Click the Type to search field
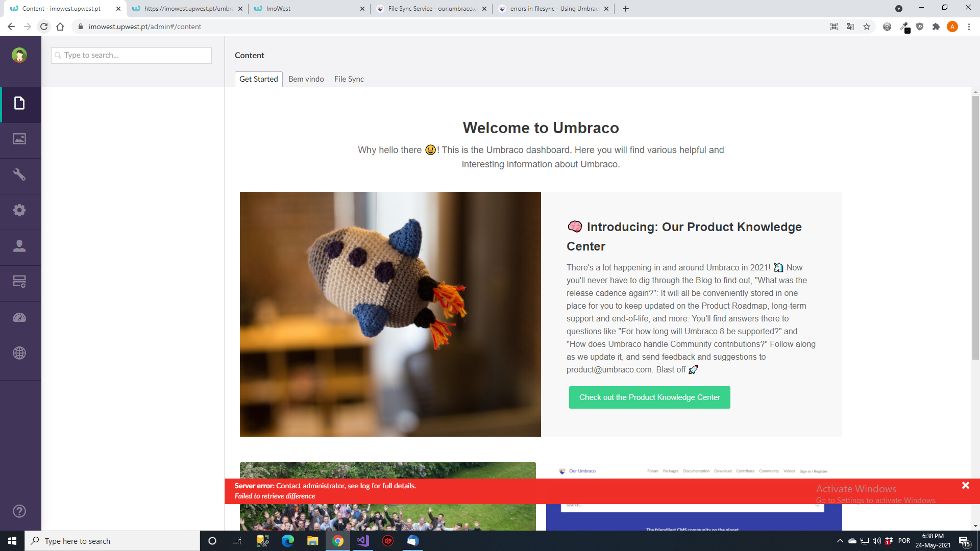The width and height of the screenshot is (980, 551). point(131,55)
